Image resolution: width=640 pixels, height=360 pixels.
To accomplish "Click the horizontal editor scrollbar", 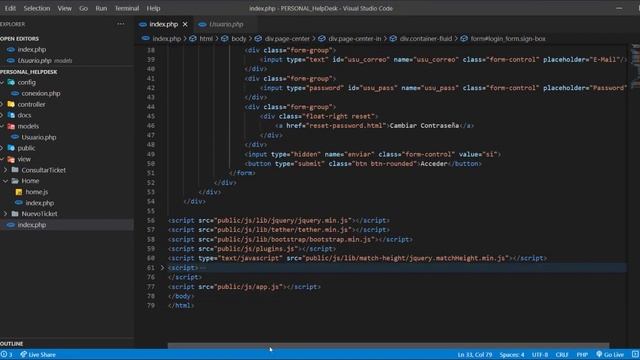I will [x=388, y=345].
